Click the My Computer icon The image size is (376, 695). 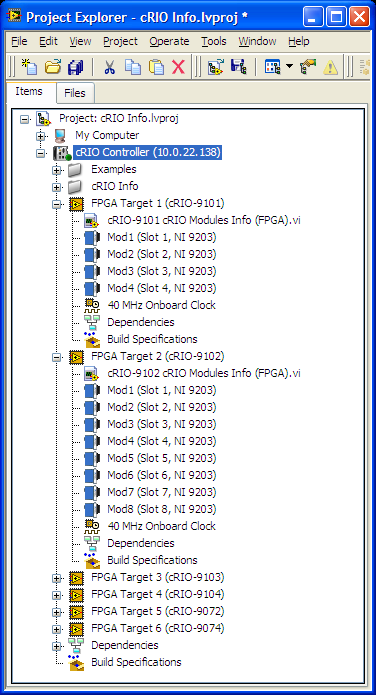[60, 136]
